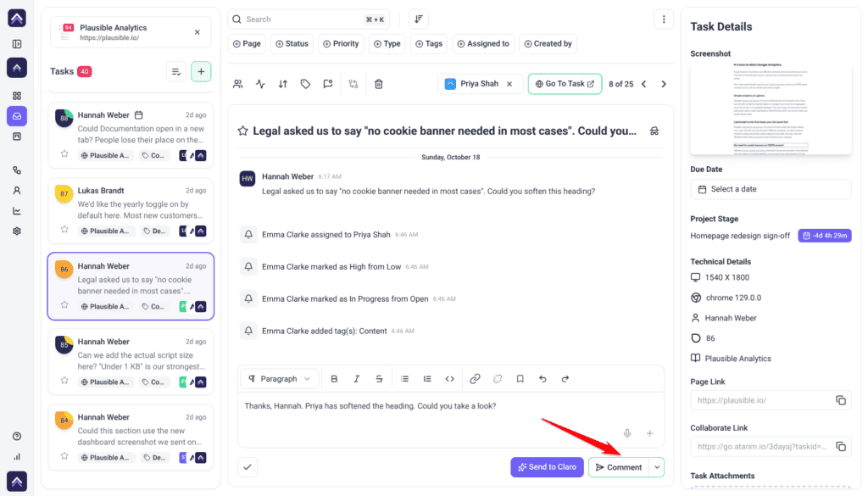Click into the comment text area
868x496 pixels.
click(x=451, y=420)
